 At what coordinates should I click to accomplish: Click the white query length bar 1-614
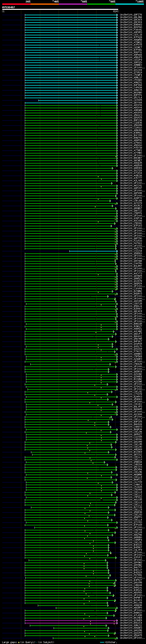pos(60,9)
